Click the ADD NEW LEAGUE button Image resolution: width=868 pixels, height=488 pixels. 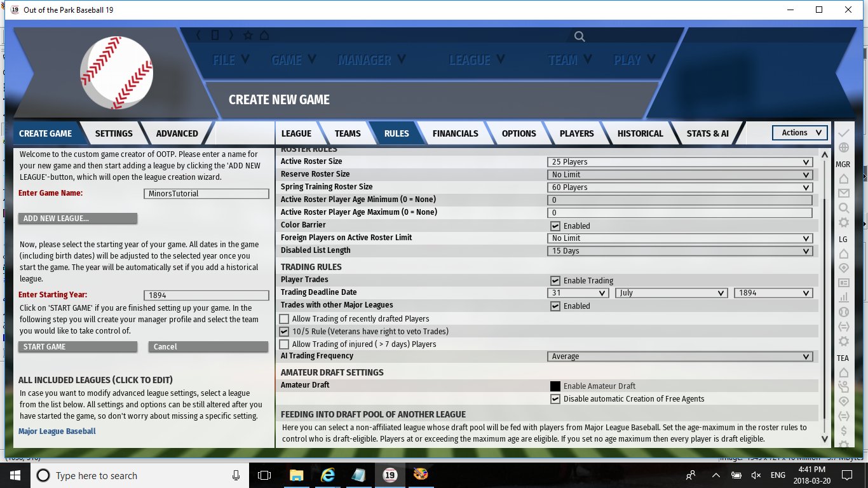click(x=78, y=219)
